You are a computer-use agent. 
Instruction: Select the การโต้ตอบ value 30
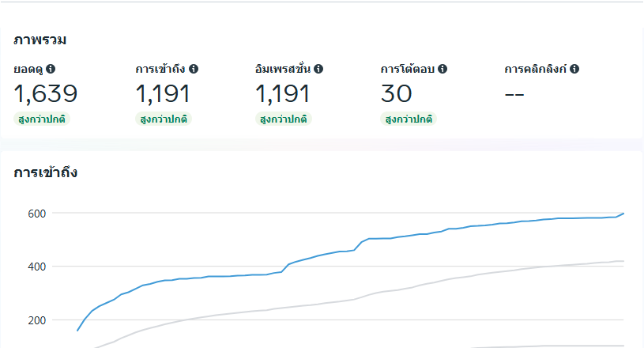click(x=396, y=94)
